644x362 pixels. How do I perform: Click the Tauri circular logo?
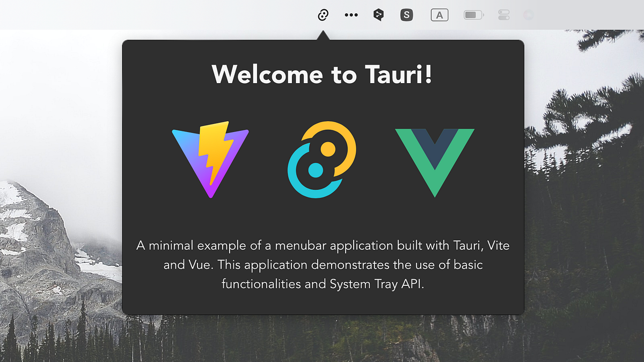pyautogui.click(x=322, y=160)
